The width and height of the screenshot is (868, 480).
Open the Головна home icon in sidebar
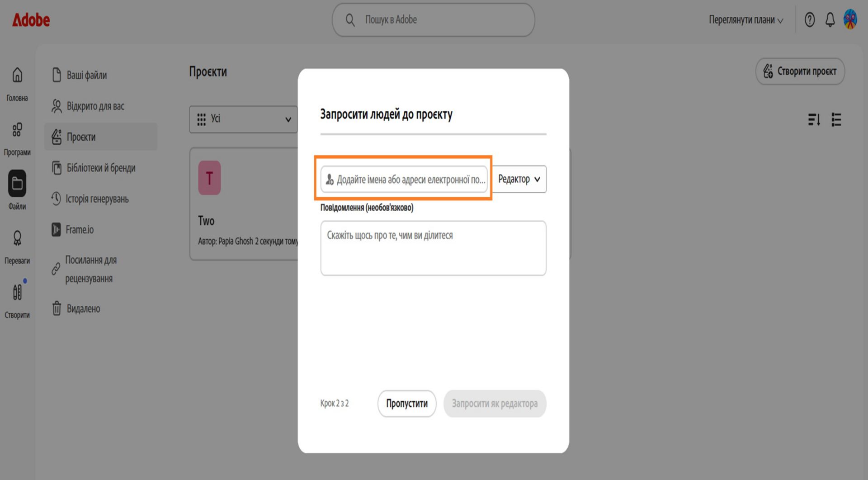click(x=17, y=75)
